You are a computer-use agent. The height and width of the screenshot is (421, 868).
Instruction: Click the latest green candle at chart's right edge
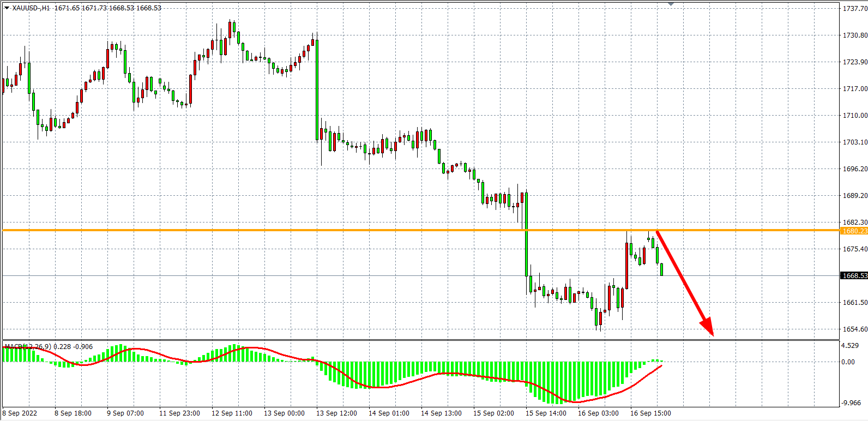click(661, 269)
